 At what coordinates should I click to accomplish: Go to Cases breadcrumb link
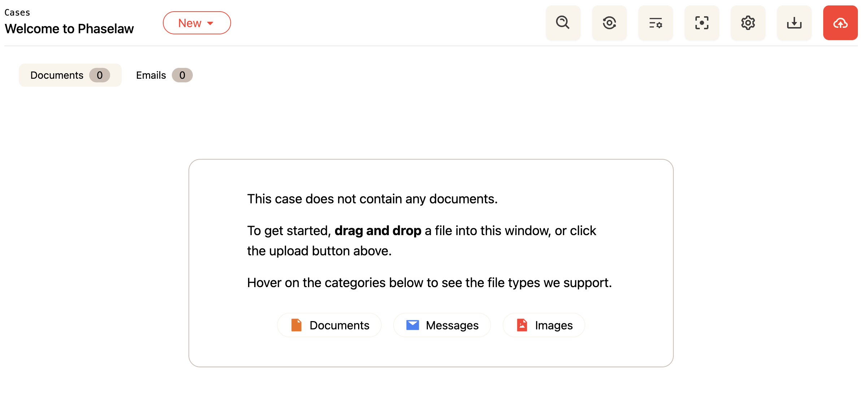point(17,13)
